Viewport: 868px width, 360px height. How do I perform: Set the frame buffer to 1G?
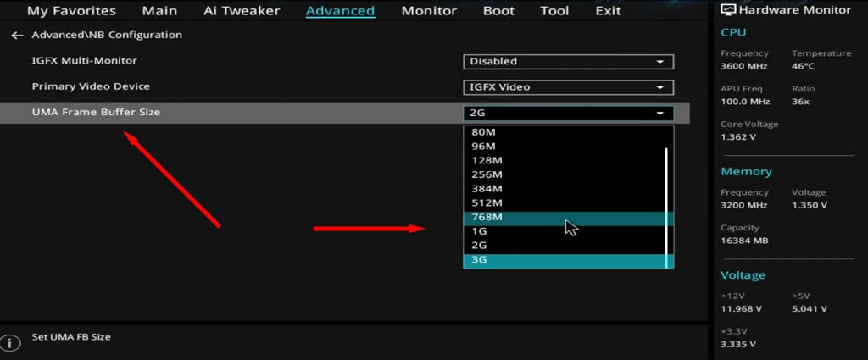point(564,231)
